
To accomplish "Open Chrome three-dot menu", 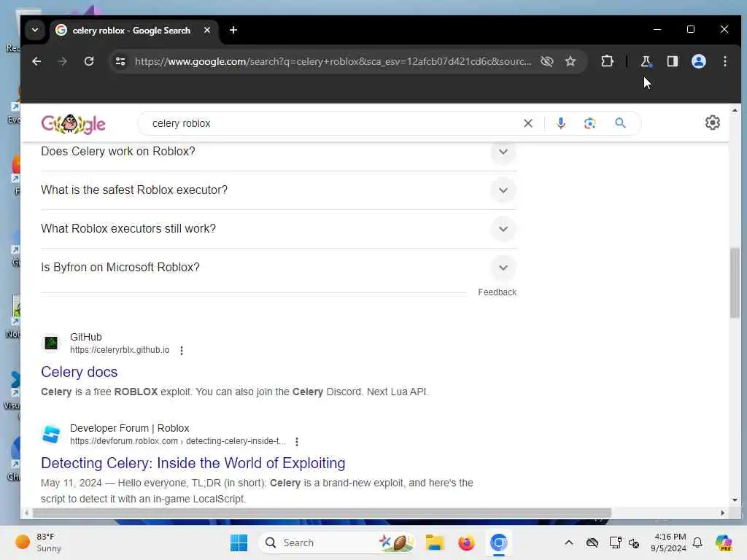I will (724, 61).
